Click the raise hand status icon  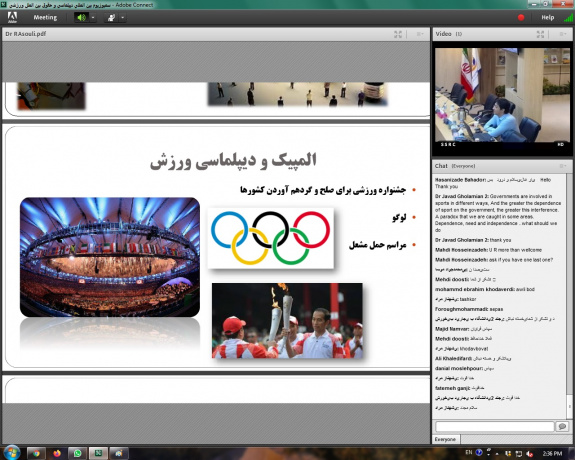tap(111, 17)
